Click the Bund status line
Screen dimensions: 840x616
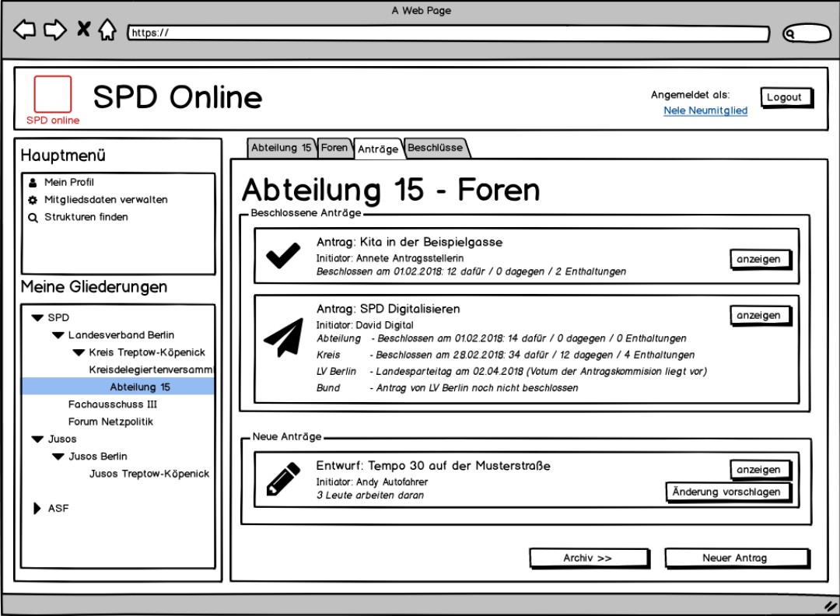[446, 388]
